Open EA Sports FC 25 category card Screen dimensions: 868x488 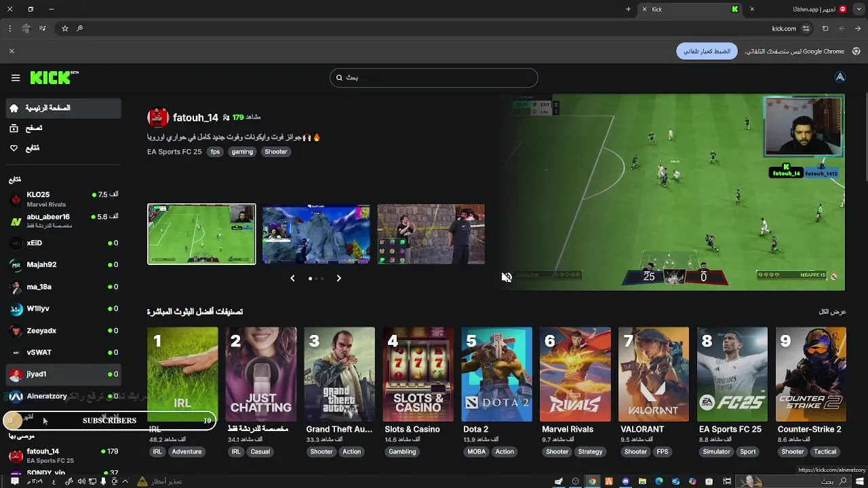pyautogui.click(x=732, y=374)
